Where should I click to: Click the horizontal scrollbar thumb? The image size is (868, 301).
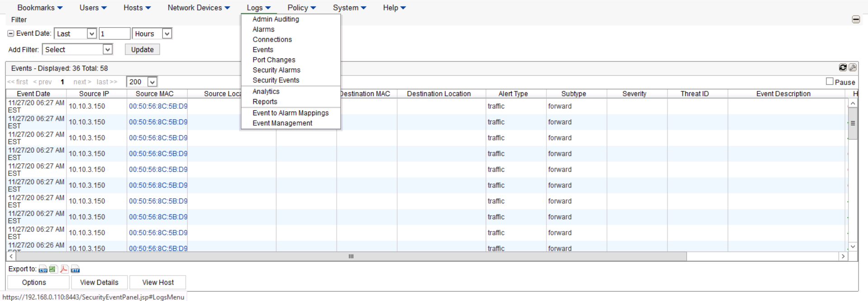[x=351, y=256]
